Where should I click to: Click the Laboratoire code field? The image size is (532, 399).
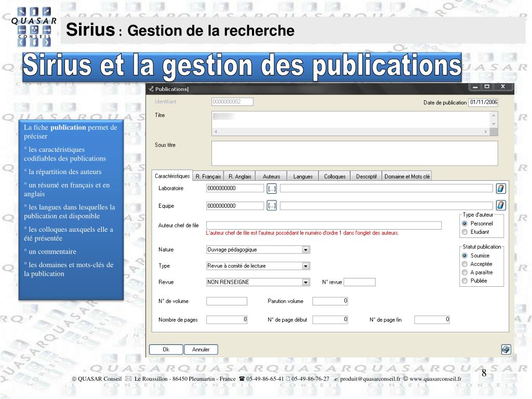235,188
